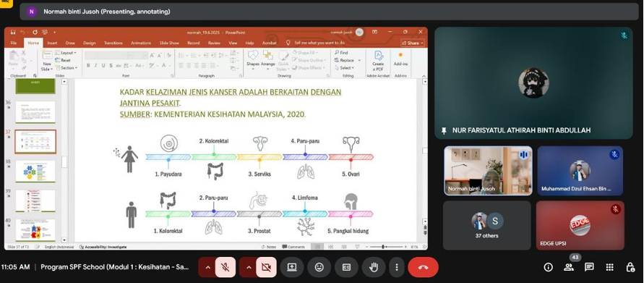Show the people panel with 43 participants

(x=569, y=267)
